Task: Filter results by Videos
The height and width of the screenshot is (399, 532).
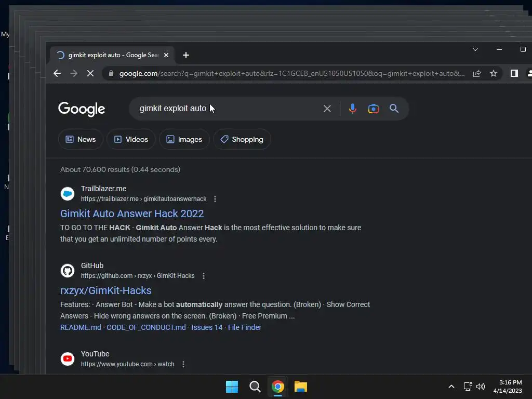Action: [x=131, y=139]
